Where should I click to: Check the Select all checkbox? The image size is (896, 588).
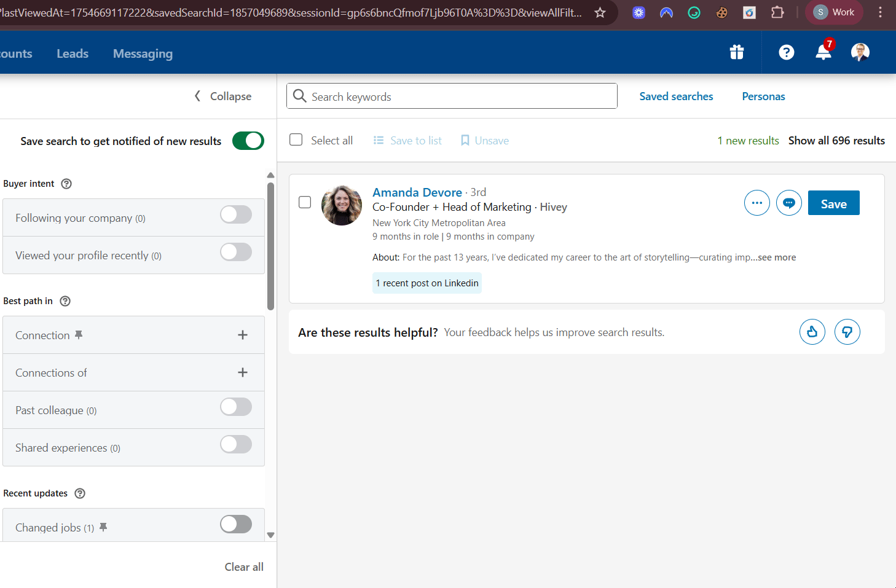click(x=296, y=139)
